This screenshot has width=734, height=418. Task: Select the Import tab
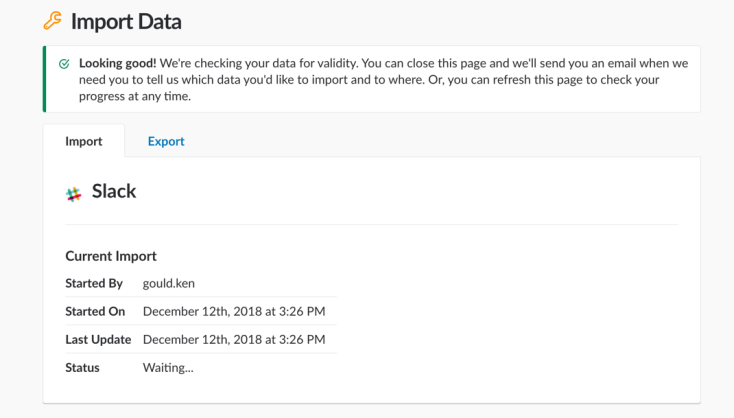pos(84,141)
